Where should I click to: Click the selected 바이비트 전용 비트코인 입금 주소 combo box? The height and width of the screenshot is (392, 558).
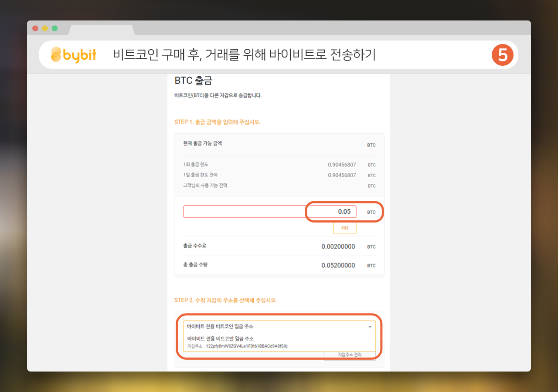point(279,326)
